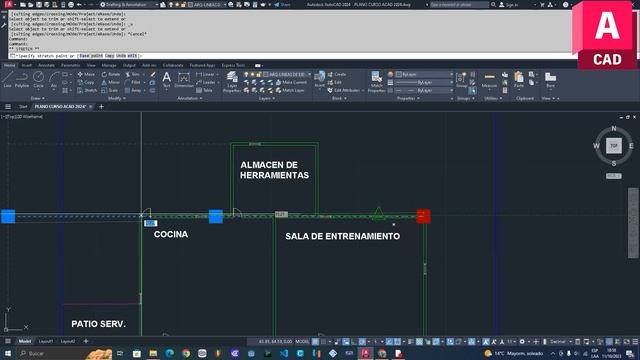Image resolution: width=640 pixels, height=360 pixels.
Task: Select the Arc tool
Action: (x=54, y=79)
